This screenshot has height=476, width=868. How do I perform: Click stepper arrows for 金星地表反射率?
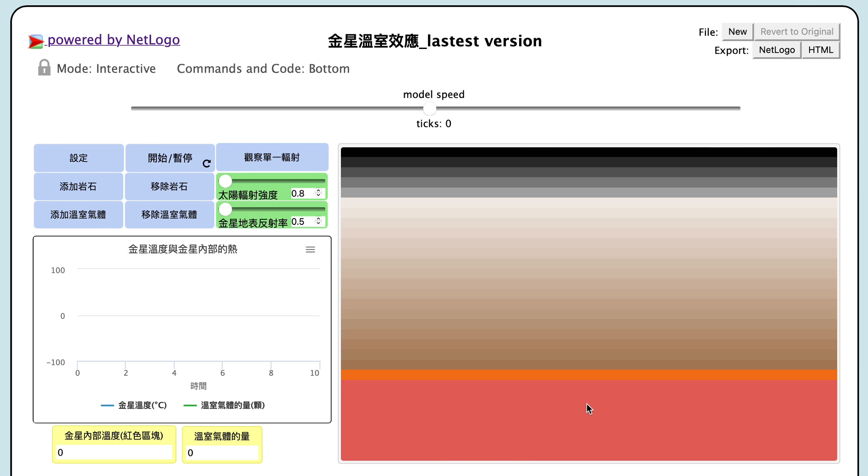click(x=318, y=221)
